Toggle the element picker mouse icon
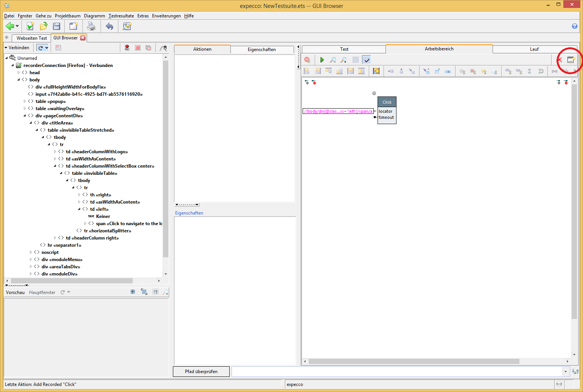The height and width of the screenshot is (392, 583). (163, 48)
